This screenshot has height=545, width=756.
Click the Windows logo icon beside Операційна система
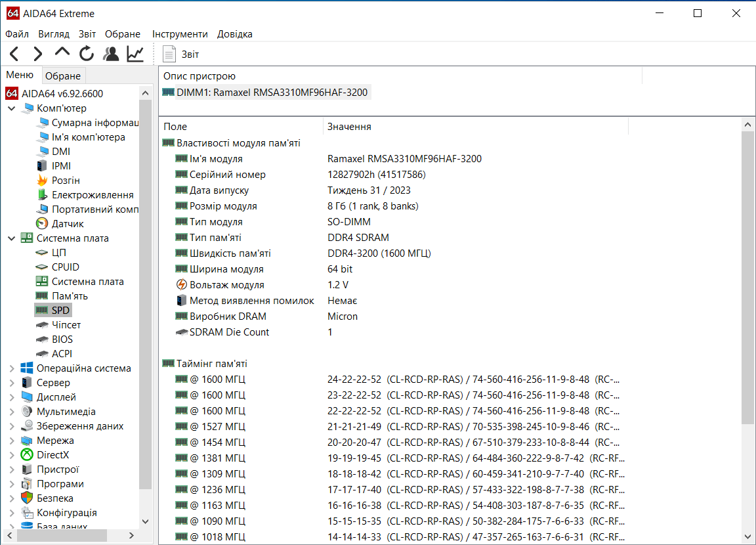pos(27,368)
